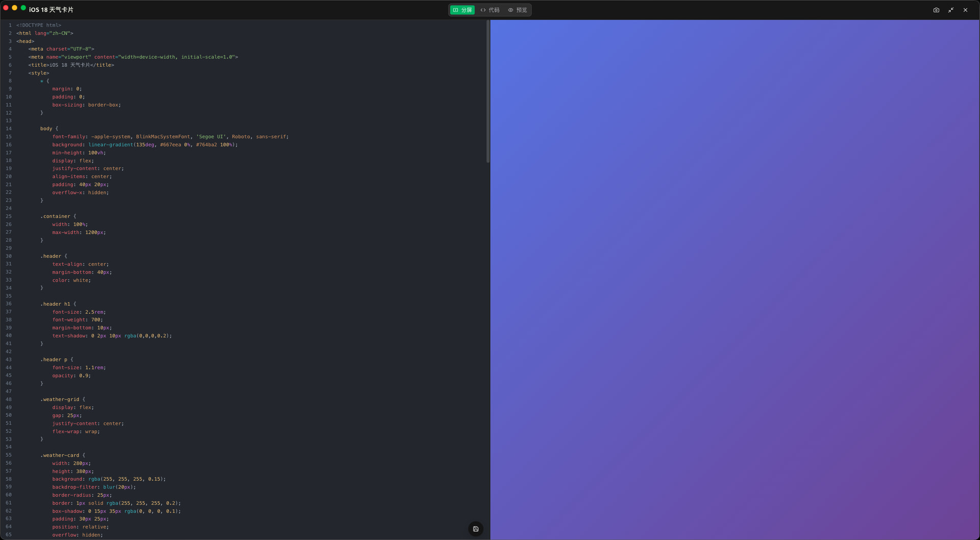Click the 'min-height: 100vh;' line
The image size is (980, 540).
tap(79, 153)
